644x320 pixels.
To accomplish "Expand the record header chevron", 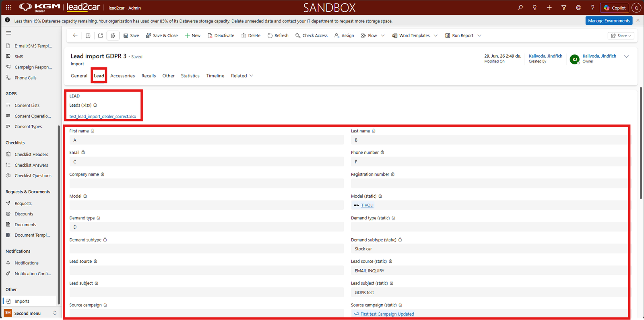I will point(626,57).
